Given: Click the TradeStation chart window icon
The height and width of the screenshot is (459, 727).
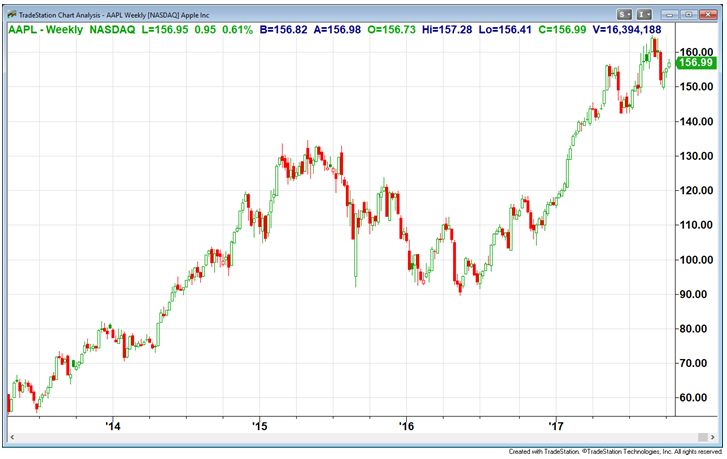Looking at the screenshot, I should tap(11, 15).
